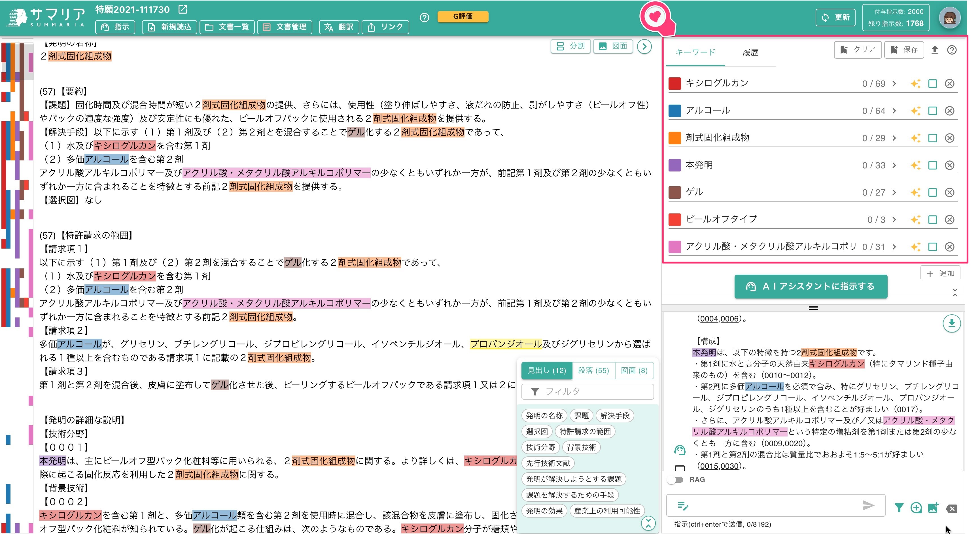The height and width of the screenshot is (534, 980).
Task: Go to next アルコール match chevron
Action: pos(894,111)
